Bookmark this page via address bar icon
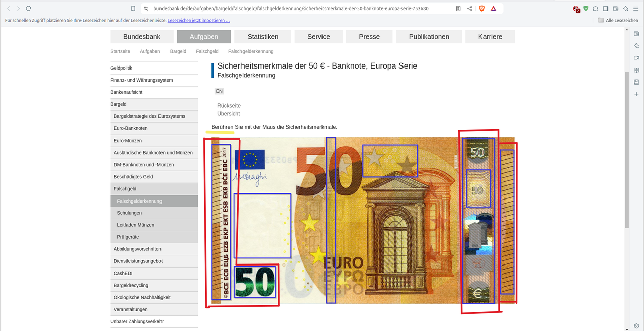Image resolution: width=644 pixels, height=331 pixels. tap(133, 9)
